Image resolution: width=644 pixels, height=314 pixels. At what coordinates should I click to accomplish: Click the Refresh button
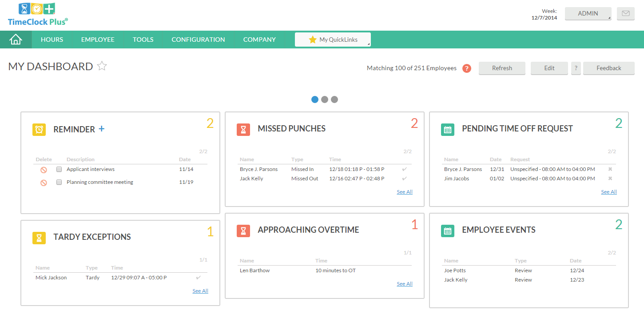(x=502, y=68)
